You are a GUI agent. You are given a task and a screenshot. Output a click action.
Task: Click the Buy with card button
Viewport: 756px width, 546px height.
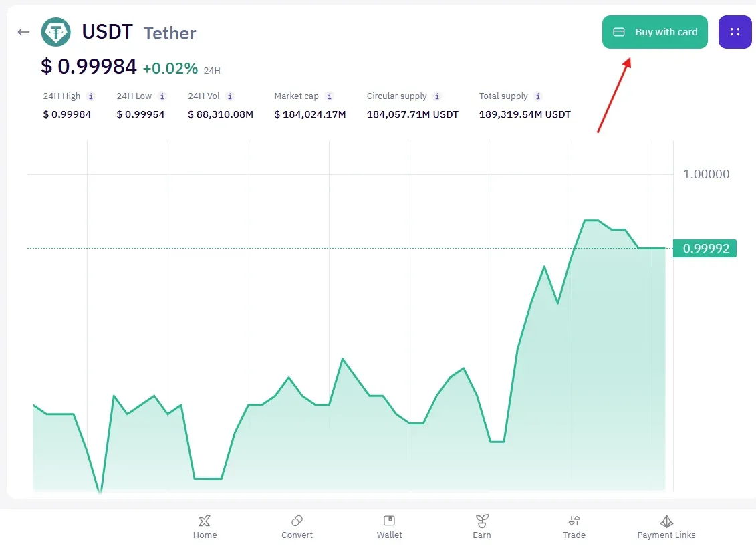click(x=655, y=32)
